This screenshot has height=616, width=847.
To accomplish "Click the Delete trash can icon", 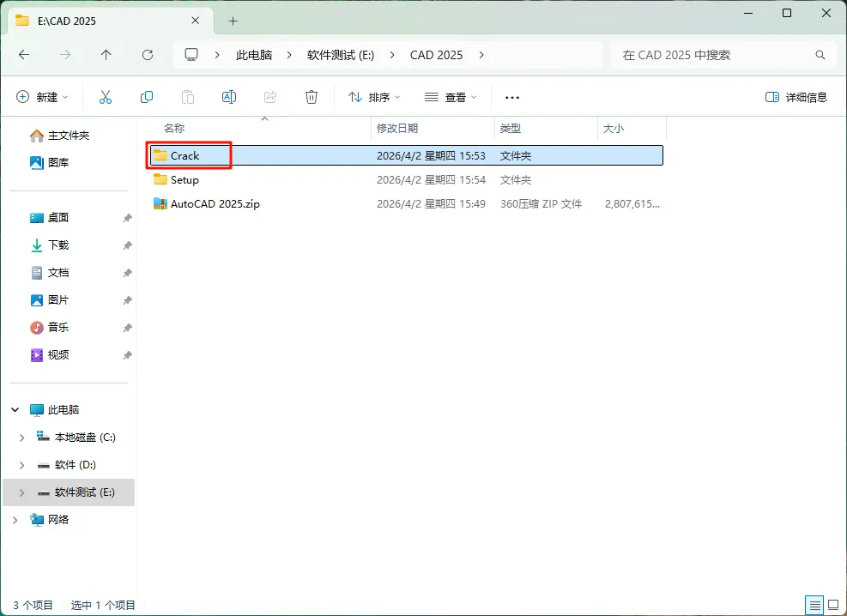I will click(x=312, y=97).
